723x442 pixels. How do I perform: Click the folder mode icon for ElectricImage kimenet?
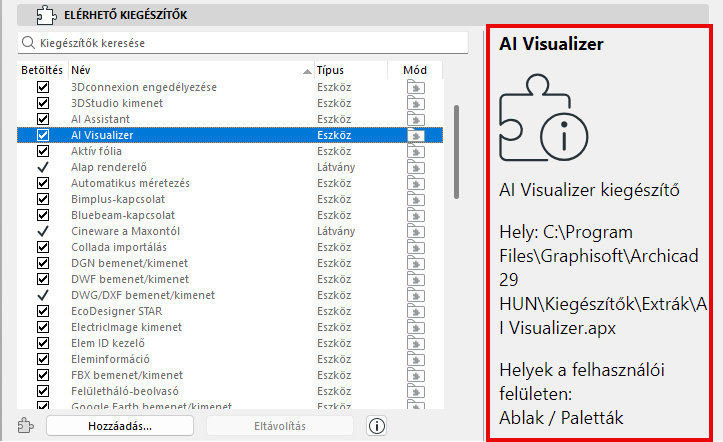[x=416, y=327]
